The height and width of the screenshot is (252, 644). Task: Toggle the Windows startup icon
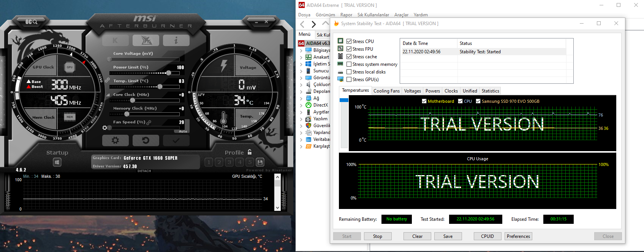pyautogui.click(x=57, y=162)
